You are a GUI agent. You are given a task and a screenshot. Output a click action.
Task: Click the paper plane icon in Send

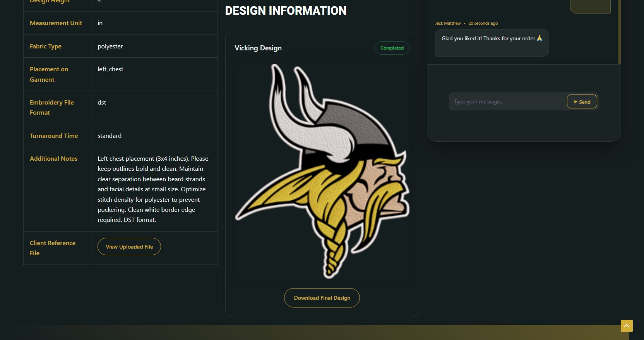575,102
